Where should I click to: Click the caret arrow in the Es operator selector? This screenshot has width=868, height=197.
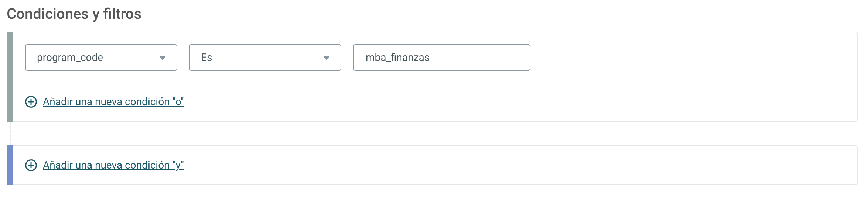[326, 58]
